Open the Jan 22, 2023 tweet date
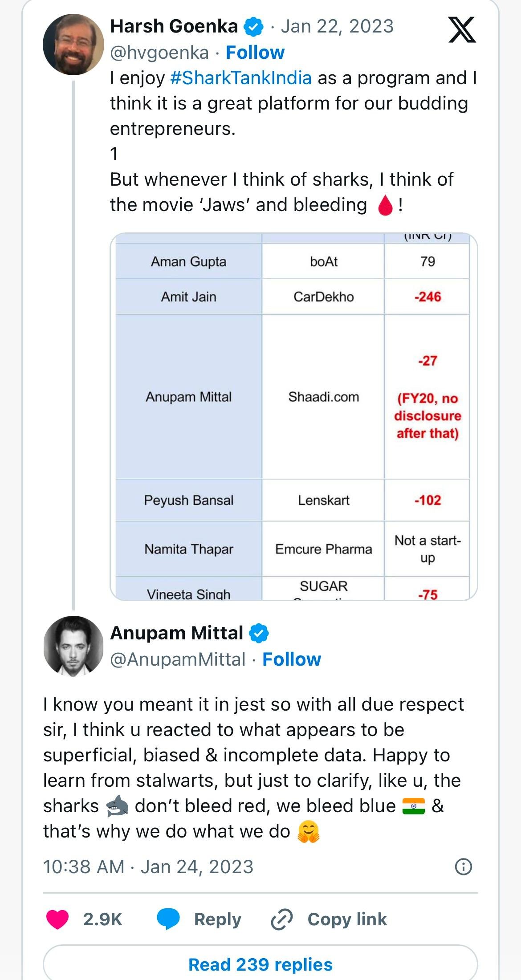Viewport: 521px width, 980px height. 337,27
